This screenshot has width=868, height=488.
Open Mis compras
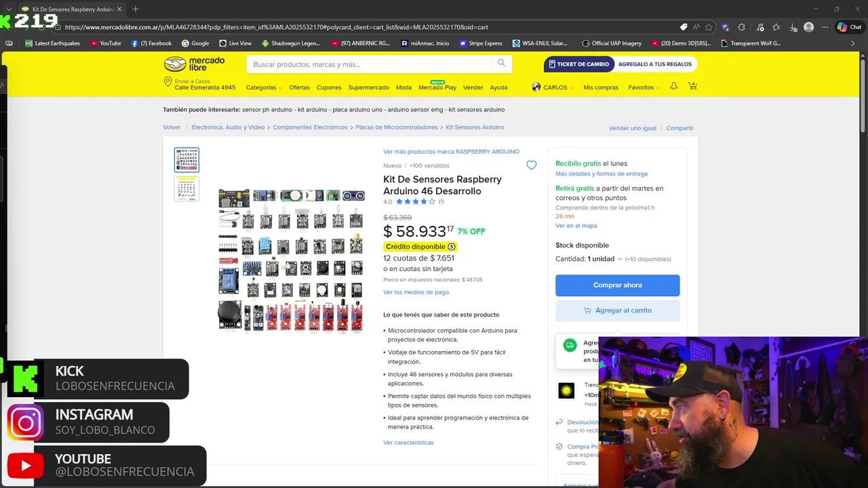pyautogui.click(x=601, y=87)
